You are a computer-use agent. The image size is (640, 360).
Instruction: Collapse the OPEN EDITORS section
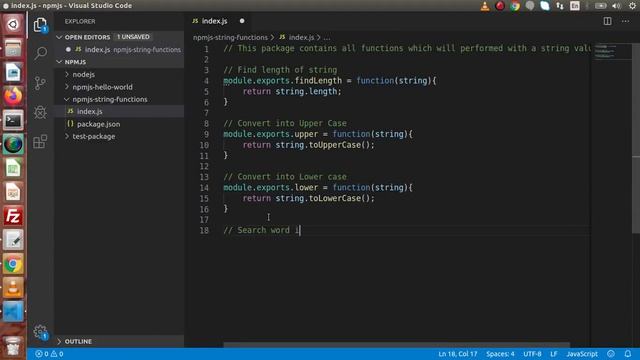pos(59,37)
